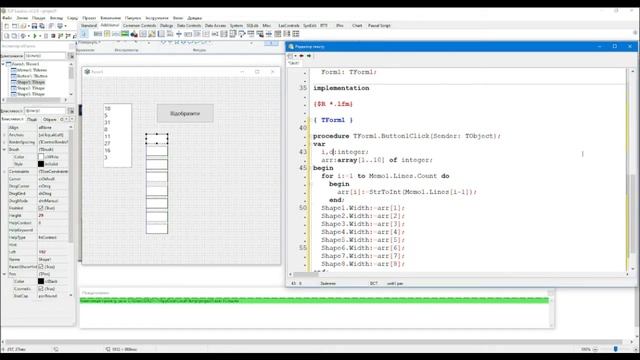Click the large button on Form1 designer

coord(185,113)
